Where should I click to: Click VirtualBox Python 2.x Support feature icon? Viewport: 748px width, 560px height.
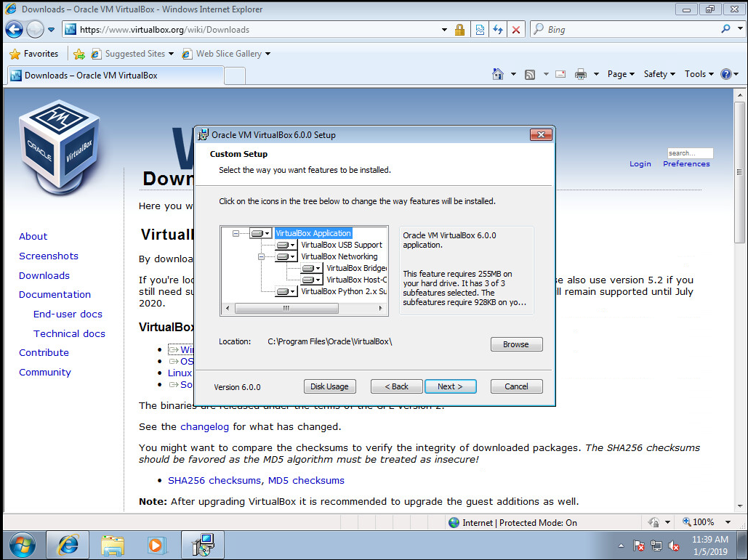pyautogui.click(x=283, y=292)
